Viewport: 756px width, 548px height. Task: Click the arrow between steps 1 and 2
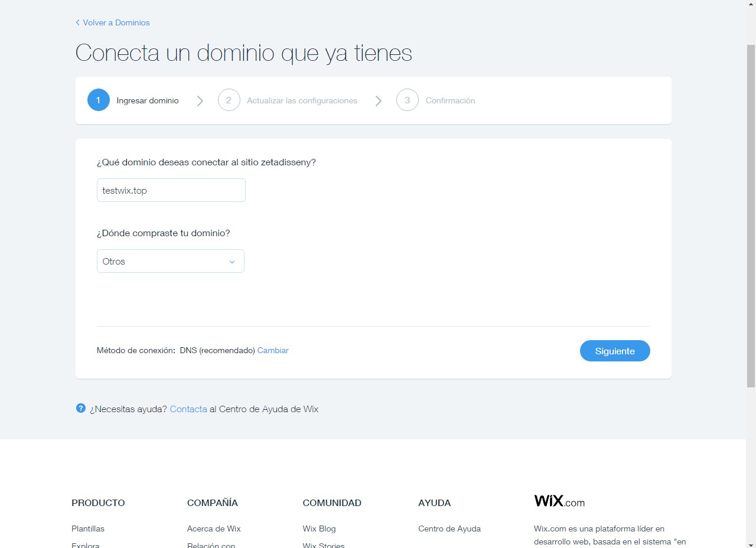pyautogui.click(x=200, y=101)
